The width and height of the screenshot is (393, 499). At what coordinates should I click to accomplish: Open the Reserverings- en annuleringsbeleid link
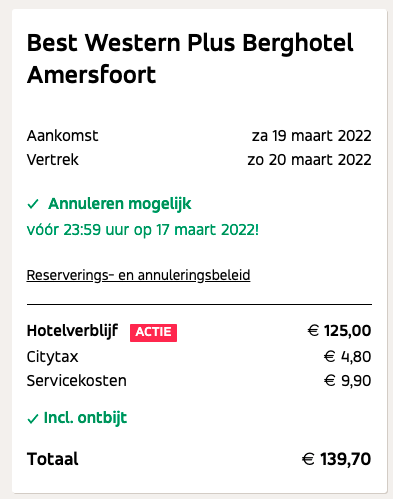tap(138, 275)
